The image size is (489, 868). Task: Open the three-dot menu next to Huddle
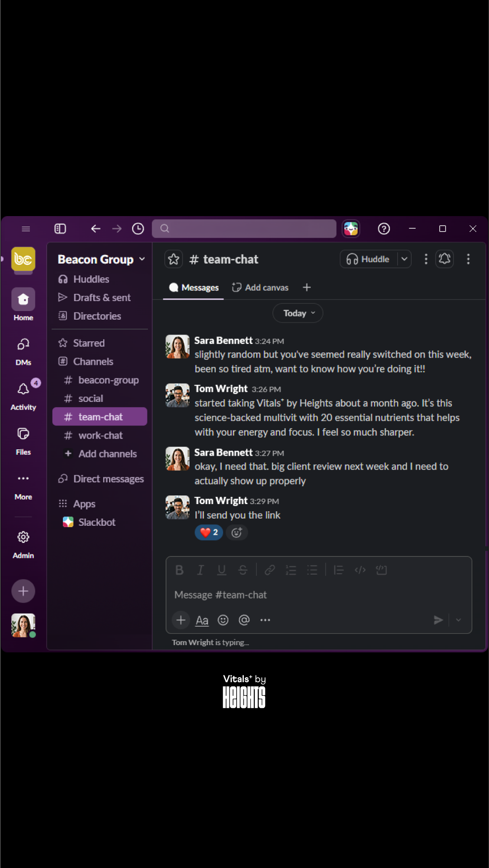click(x=426, y=259)
